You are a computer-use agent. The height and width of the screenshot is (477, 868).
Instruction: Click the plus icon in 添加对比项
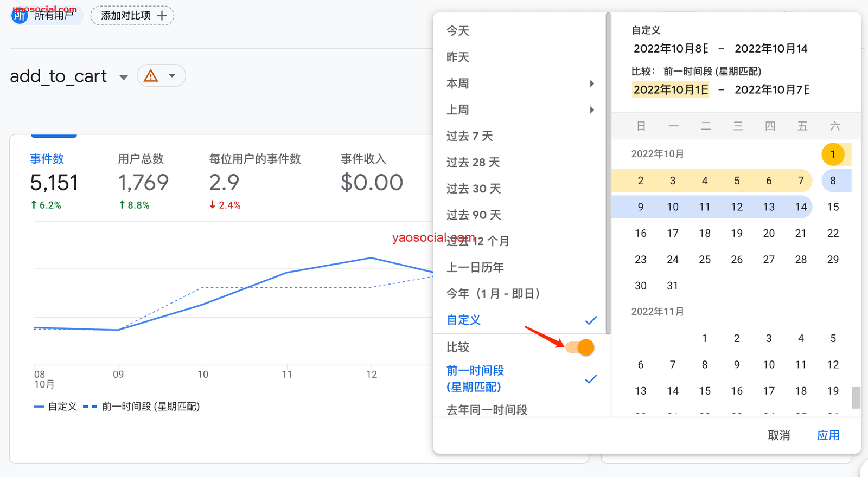pyautogui.click(x=162, y=16)
